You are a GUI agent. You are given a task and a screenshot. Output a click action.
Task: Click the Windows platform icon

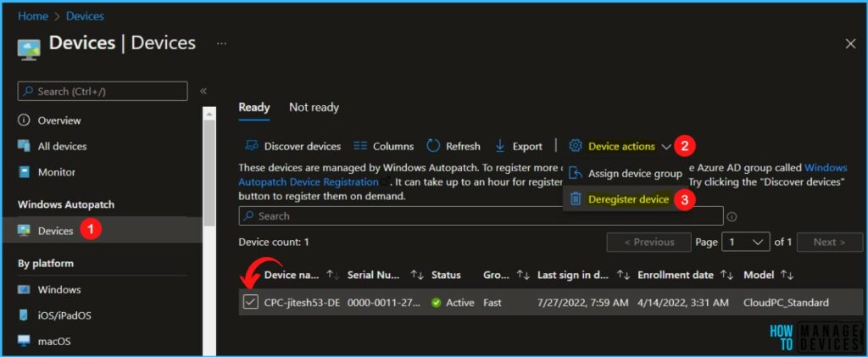coord(24,289)
